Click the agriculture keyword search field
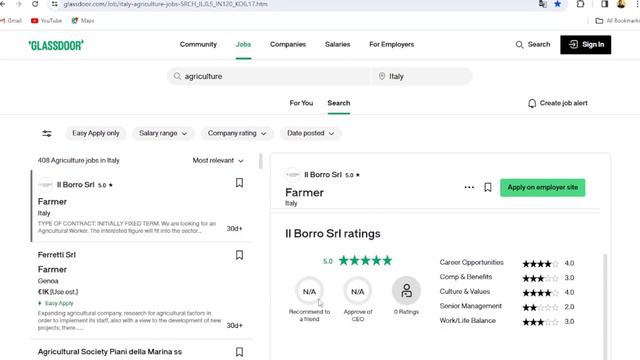The width and height of the screenshot is (640, 360). click(x=269, y=76)
